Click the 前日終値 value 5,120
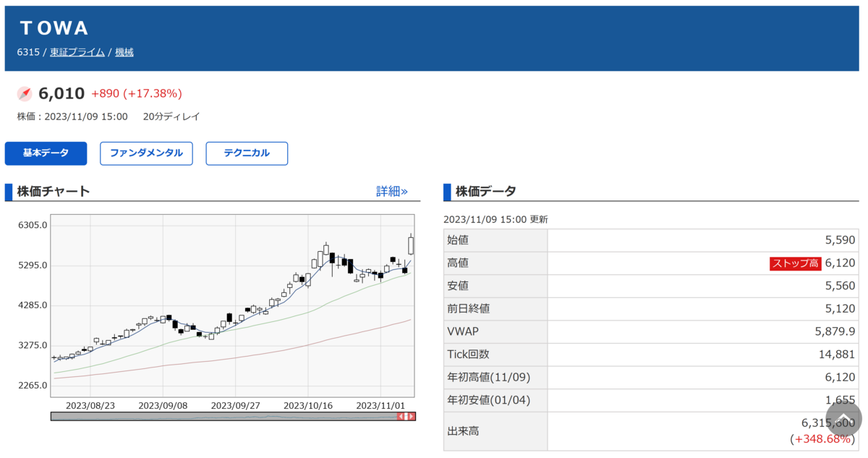868x458 pixels. point(840,309)
